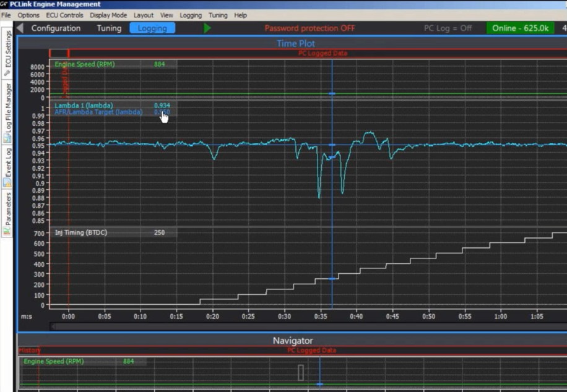Open the ECU Settings side tab
Viewport: 567px width, 392px height.
coord(7,53)
